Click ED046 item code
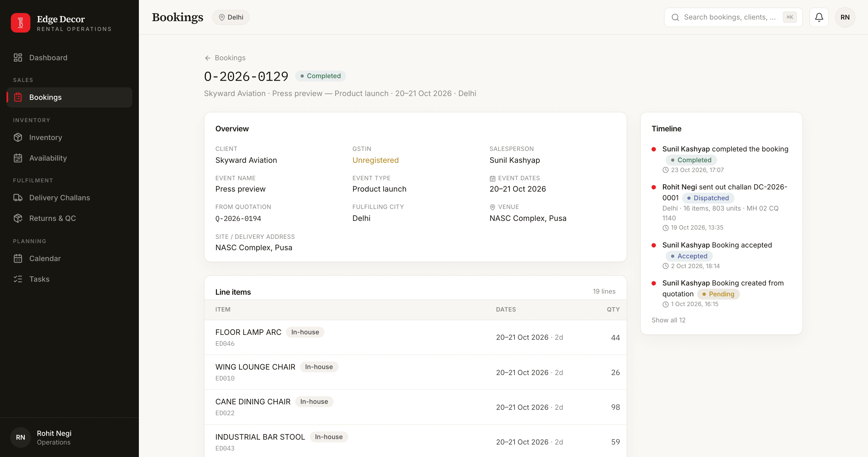The height and width of the screenshot is (457, 868). (x=225, y=344)
